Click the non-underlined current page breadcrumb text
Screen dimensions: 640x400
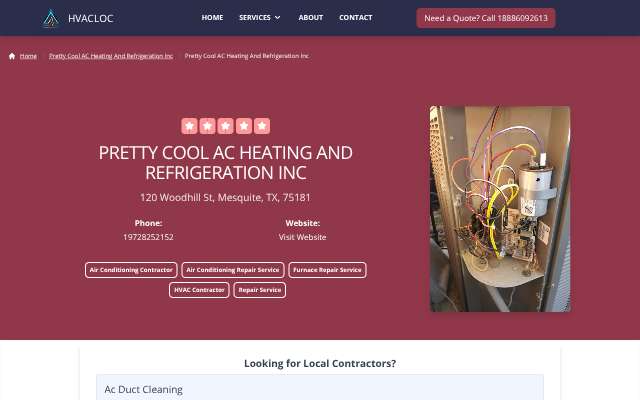point(247,56)
